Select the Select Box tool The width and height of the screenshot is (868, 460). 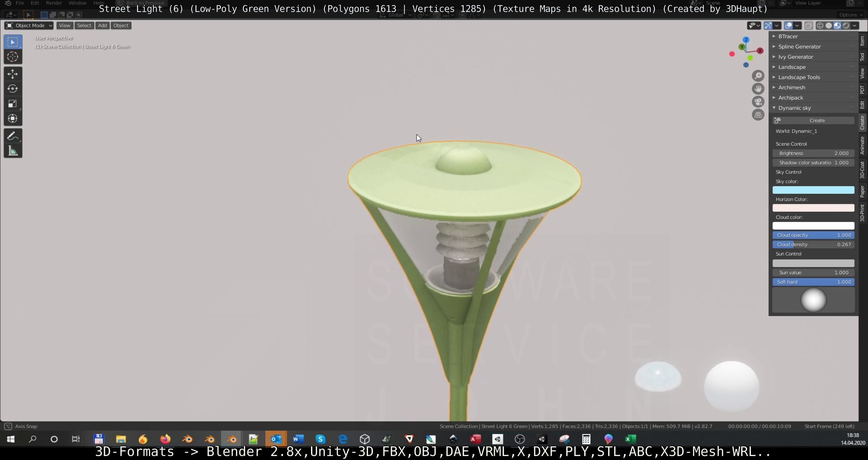pyautogui.click(x=13, y=42)
